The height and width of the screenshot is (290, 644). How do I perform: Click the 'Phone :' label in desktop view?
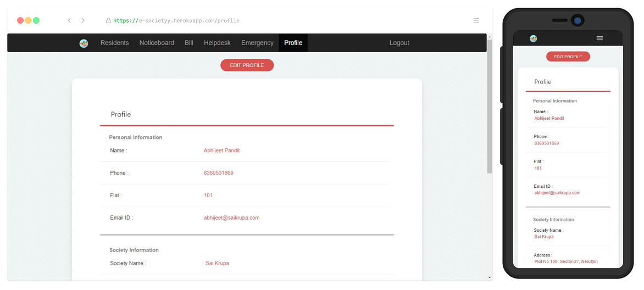(x=119, y=173)
